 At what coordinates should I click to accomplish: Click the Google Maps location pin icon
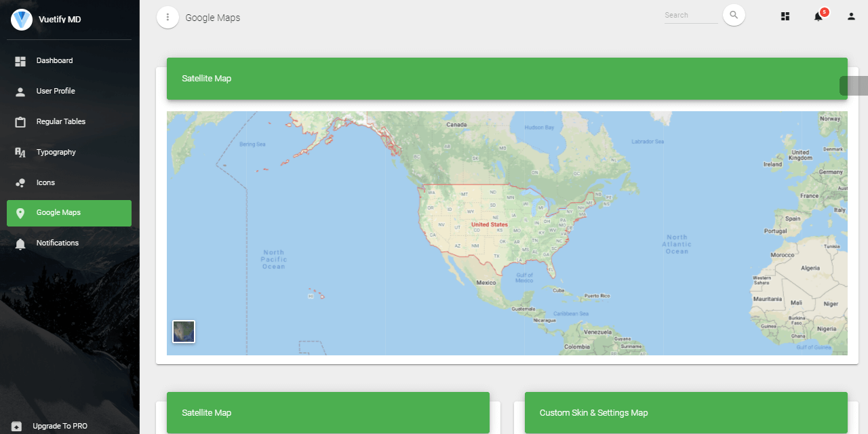point(21,213)
